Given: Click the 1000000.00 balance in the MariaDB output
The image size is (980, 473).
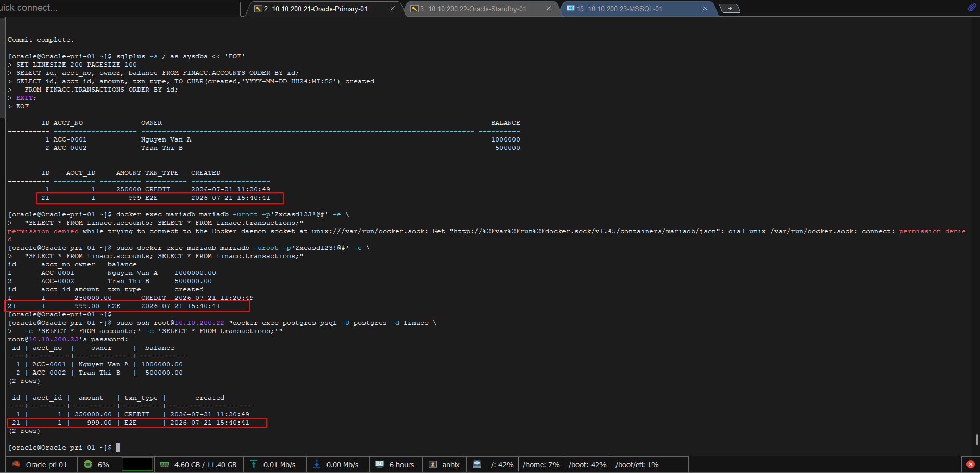Looking at the screenshot, I should (195, 273).
